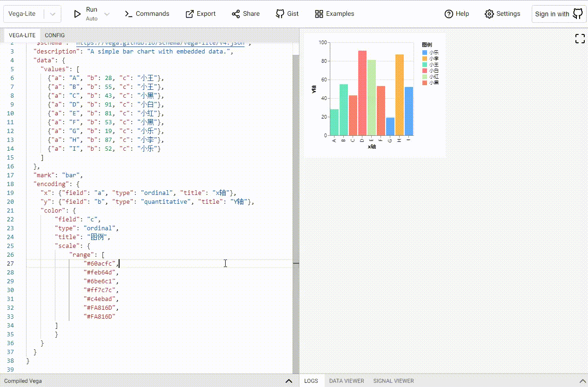Click the "#6be6c1" color value in code
The width and height of the screenshot is (588, 387).
coord(99,281)
